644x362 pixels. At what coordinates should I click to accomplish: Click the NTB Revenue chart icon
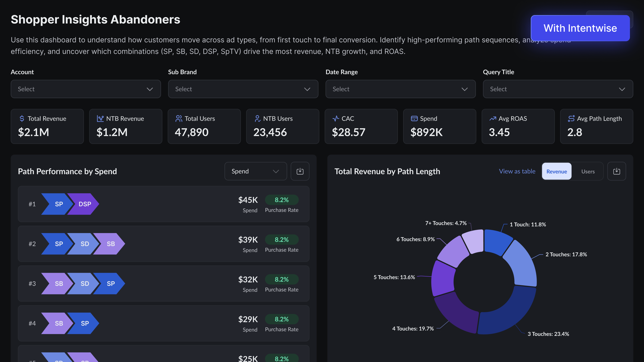[100, 118]
